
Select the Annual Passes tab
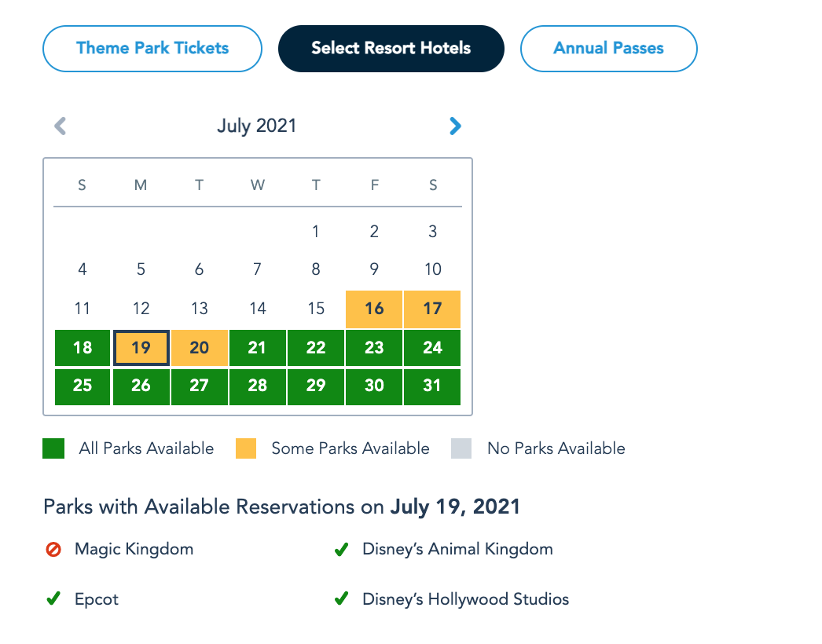point(608,49)
